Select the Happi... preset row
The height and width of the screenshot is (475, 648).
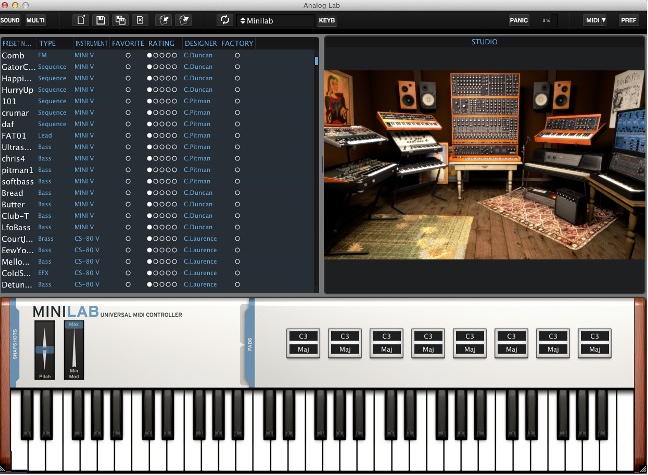[159, 79]
